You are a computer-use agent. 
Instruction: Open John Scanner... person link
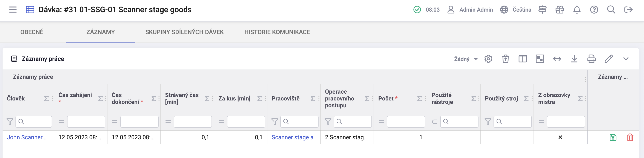click(x=26, y=137)
